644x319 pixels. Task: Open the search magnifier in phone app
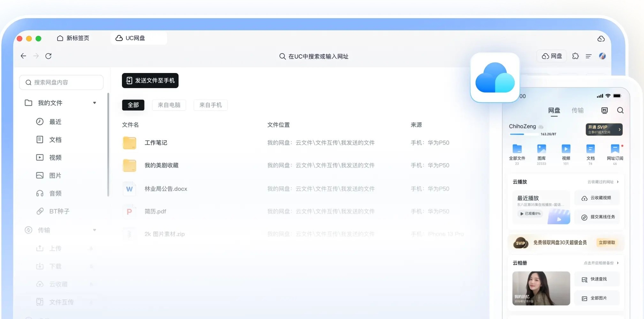621,110
